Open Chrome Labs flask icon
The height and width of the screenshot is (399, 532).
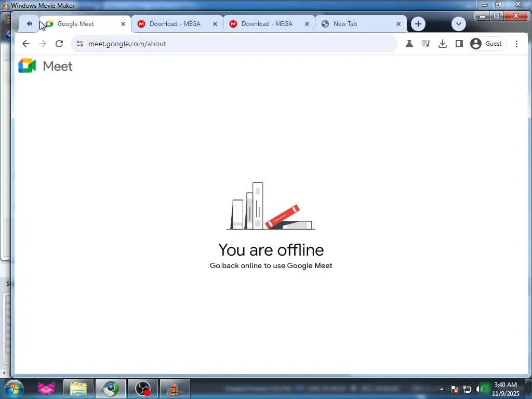(409, 44)
